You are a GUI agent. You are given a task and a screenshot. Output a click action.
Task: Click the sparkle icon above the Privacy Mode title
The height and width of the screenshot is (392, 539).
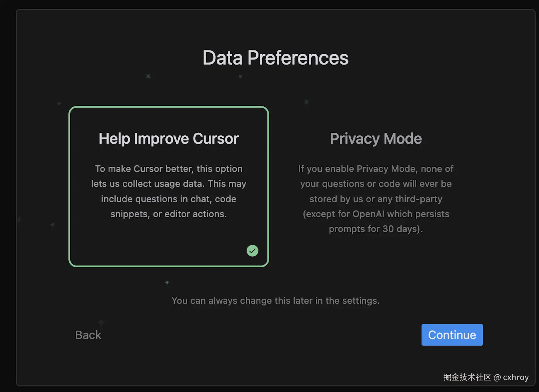[306, 102]
